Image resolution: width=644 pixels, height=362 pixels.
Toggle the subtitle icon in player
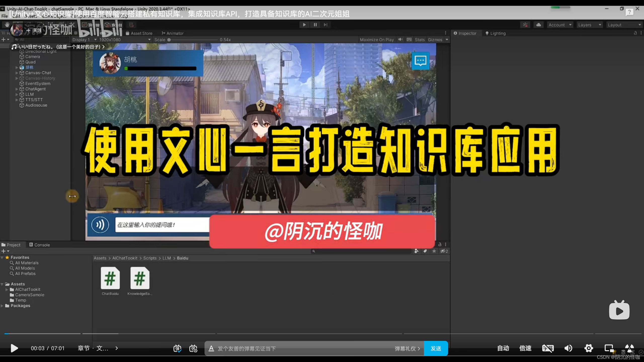coord(548,348)
